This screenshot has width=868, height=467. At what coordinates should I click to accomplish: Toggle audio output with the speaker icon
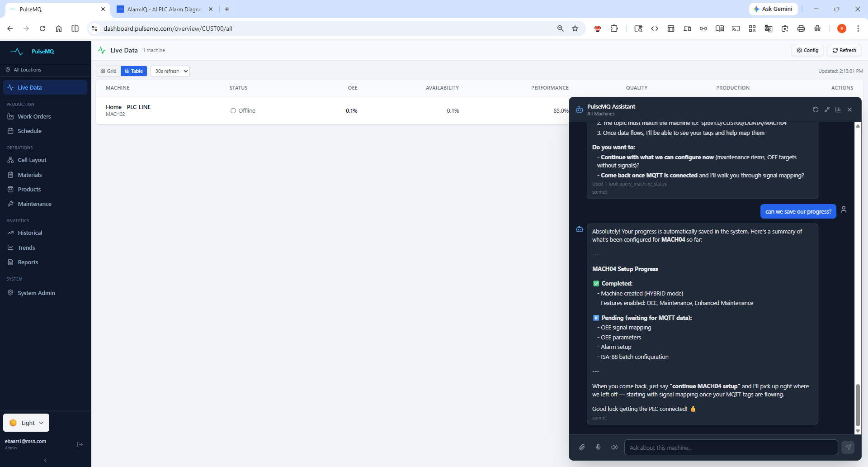pyautogui.click(x=614, y=447)
